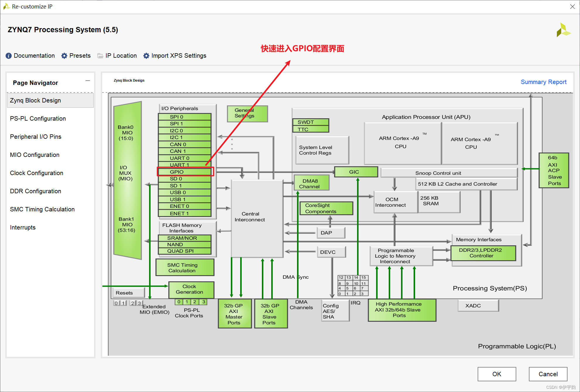
Task: Select the GIC interrupt controller block
Action: (356, 172)
